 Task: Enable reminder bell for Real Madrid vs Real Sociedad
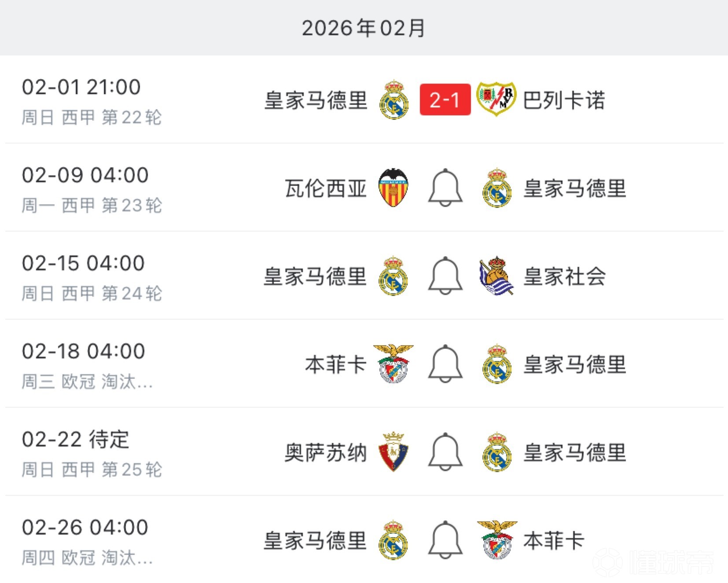[x=445, y=276]
